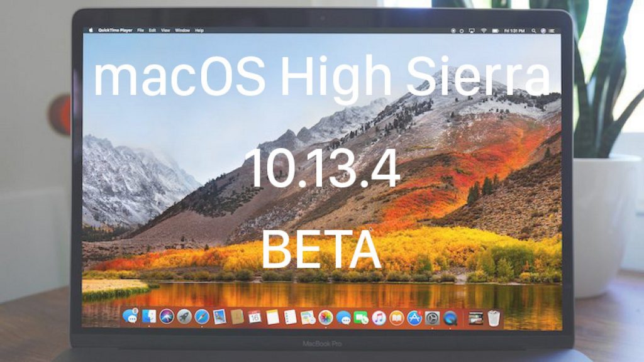The width and height of the screenshot is (644, 362).
Task: Open Spotlight search magnifier icon
Action: 533,31
